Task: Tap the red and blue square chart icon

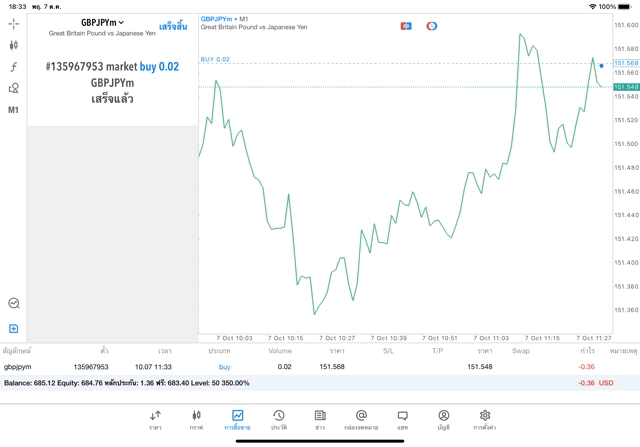Action: 406,26
